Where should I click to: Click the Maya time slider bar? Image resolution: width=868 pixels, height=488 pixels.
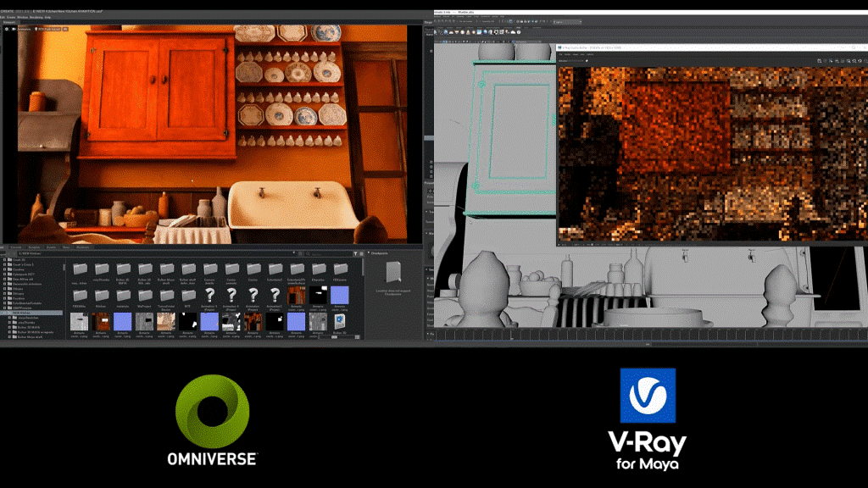(652, 334)
